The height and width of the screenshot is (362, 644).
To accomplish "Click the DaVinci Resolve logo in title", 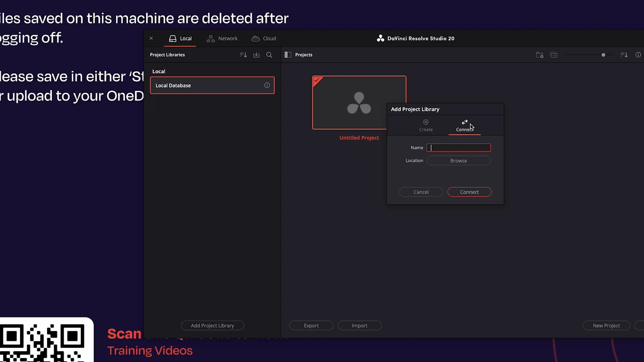I will 380,38.
